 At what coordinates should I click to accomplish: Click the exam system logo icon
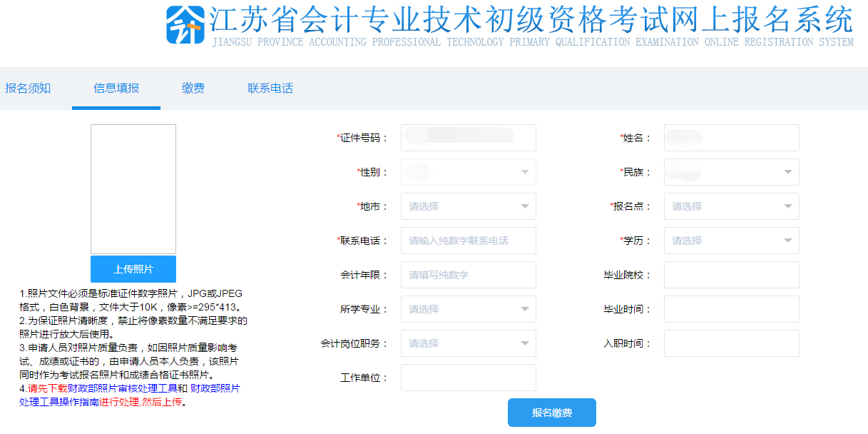pos(185,26)
